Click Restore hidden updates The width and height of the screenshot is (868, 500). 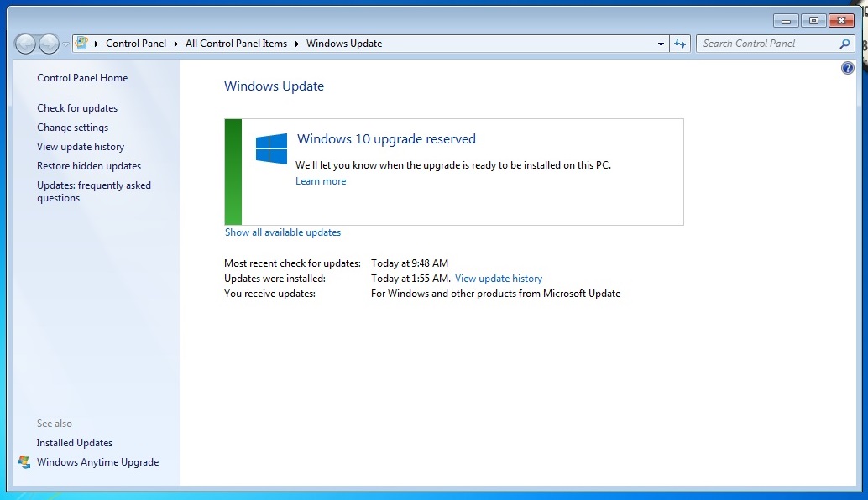coord(89,166)
